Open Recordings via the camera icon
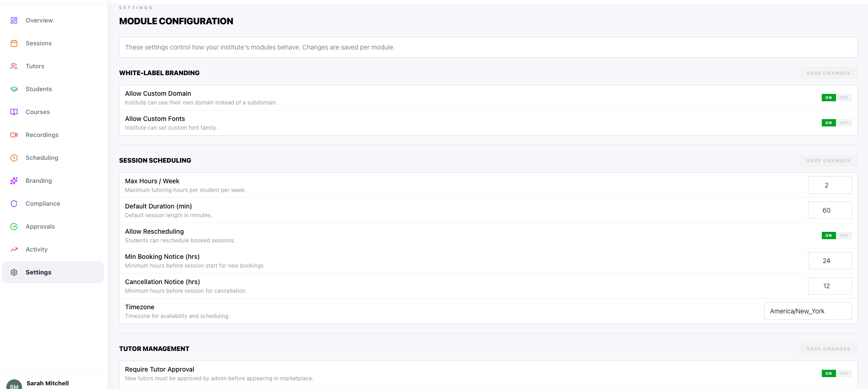Image resolution: width=868 pixels, height=389 pixels. pyautogui.click(x=14, y=135)
